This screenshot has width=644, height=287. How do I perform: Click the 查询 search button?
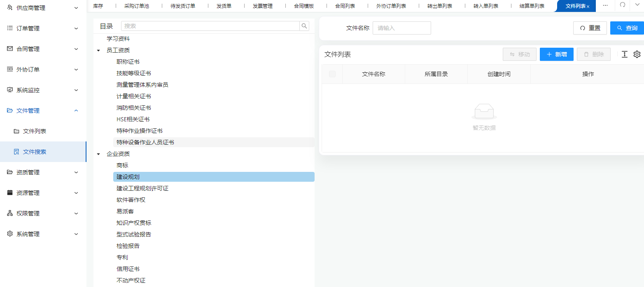[x=627, y=28]
